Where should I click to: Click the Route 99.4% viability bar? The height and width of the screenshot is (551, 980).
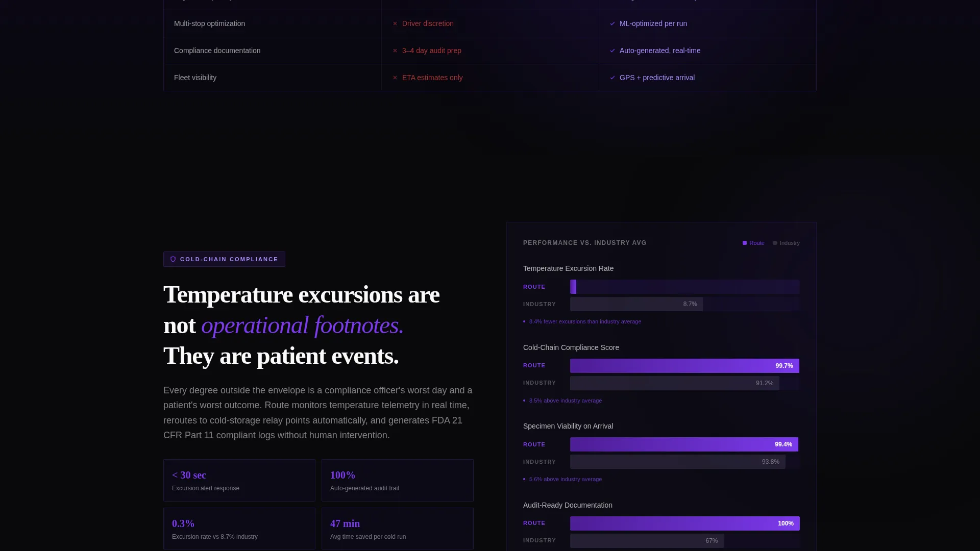point(684,444)
